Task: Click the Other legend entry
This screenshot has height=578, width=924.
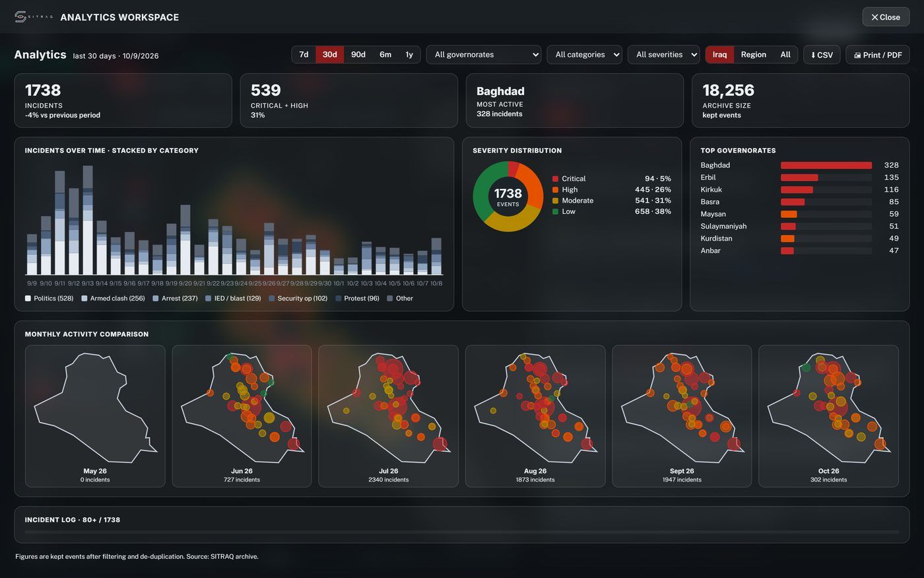Action: tap(400, 299)
